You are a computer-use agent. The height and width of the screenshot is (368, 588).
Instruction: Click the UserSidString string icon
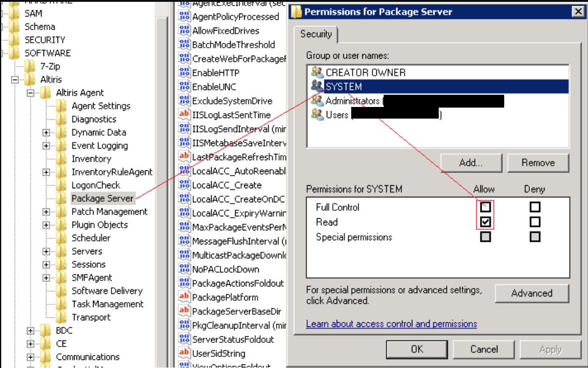click(x=184, y=353)
